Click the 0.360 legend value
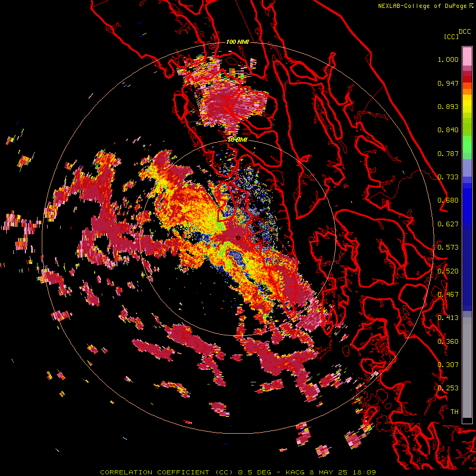 pos(448,342)
